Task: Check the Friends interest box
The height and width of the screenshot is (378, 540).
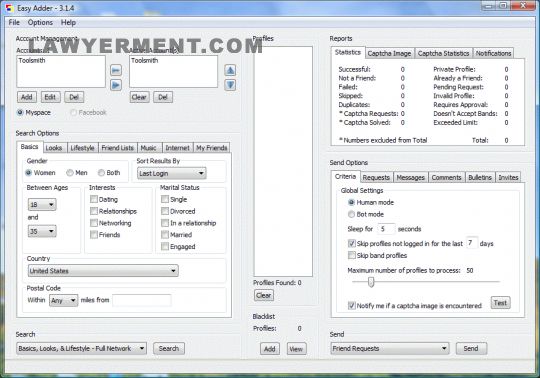Action: click(94, 234)
